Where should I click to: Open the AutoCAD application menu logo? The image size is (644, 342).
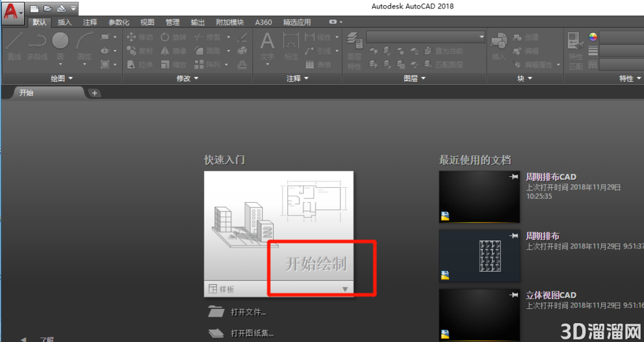click(x=12, y=12)
